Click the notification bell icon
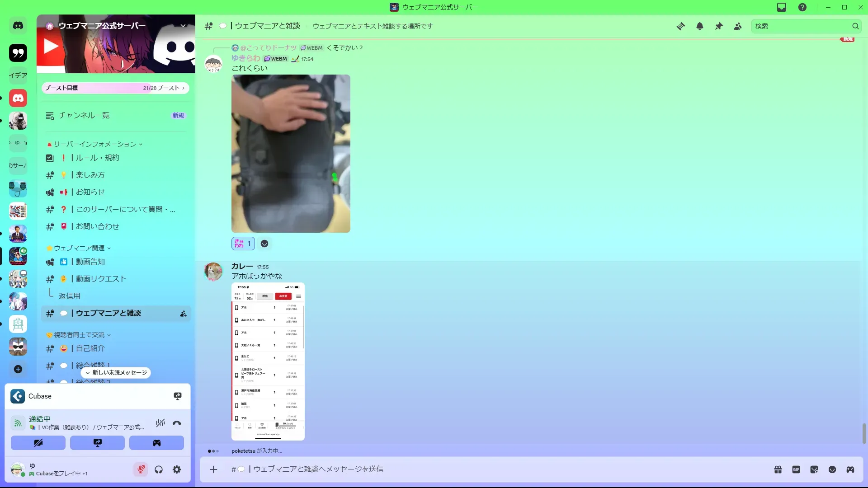The height and width of the screenshot is (488, 868). [700, 26]
